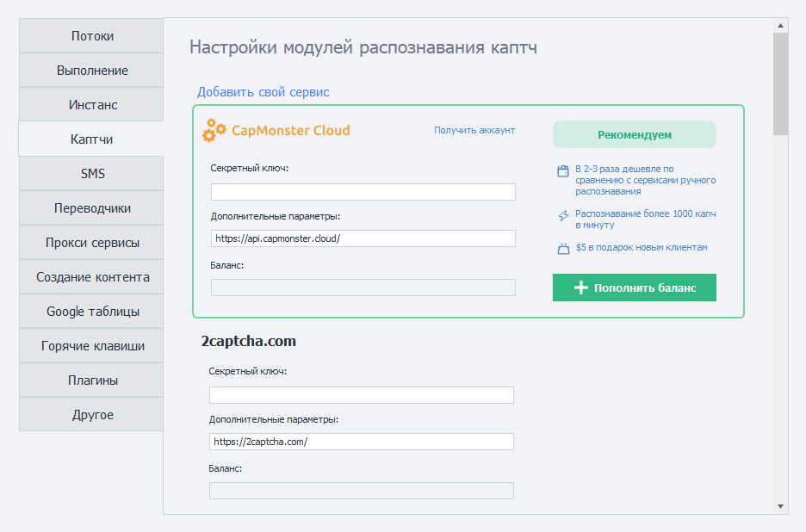
Task: Focus the 2captcha.com Секретный ключ field
Action: click(x=361, y=395)
